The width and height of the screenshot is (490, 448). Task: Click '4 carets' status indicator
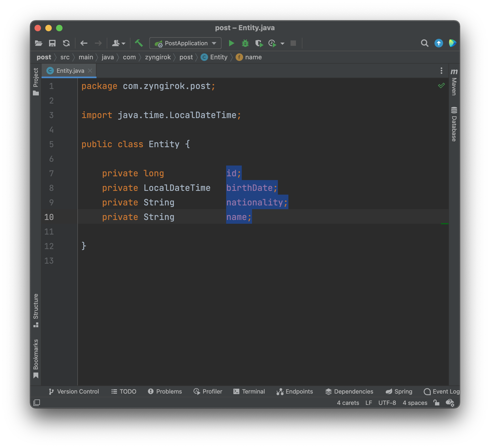point(348,403)
